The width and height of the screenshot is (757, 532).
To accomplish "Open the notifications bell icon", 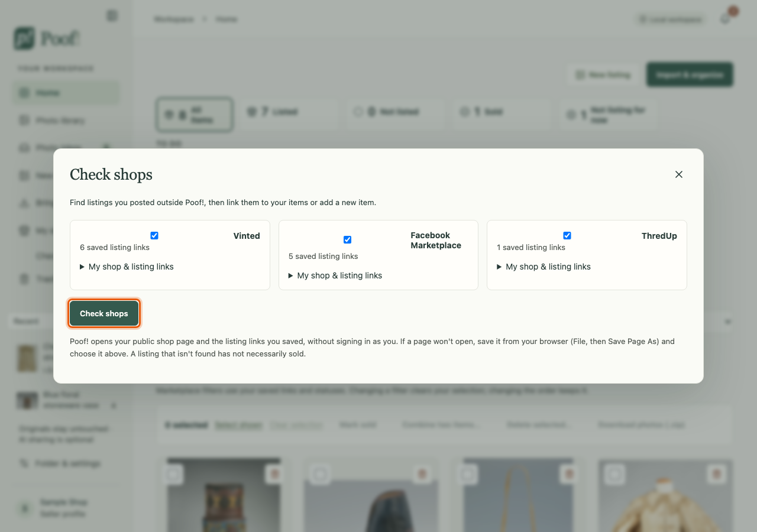I will tap(726, 19).
